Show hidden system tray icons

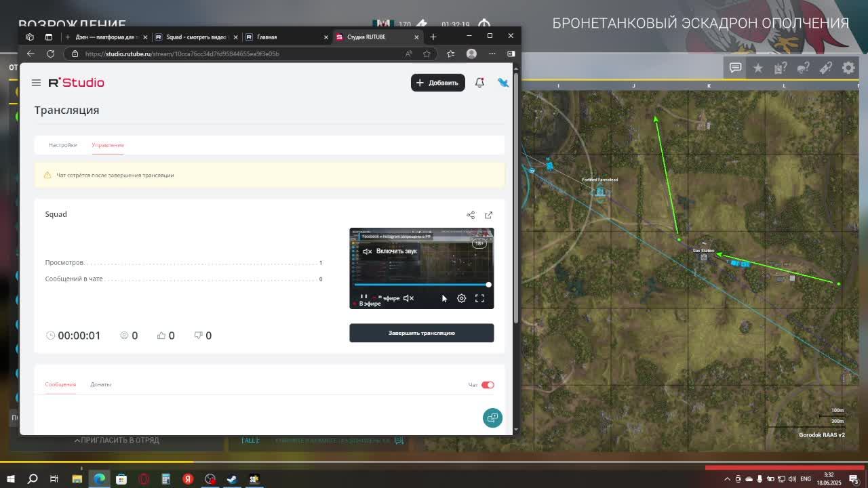tap(728, 479)
